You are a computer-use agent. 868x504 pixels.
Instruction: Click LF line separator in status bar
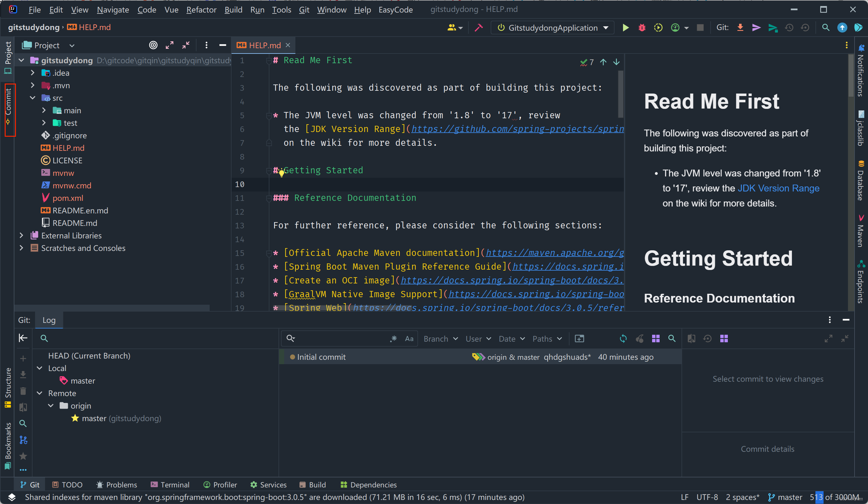pos(684,497)
